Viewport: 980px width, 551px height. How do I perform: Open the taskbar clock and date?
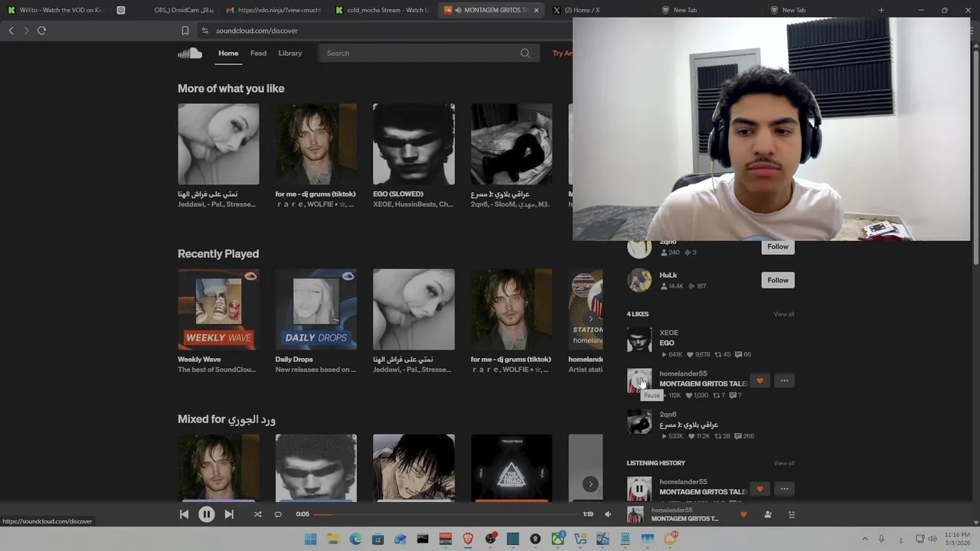(957, 538)
